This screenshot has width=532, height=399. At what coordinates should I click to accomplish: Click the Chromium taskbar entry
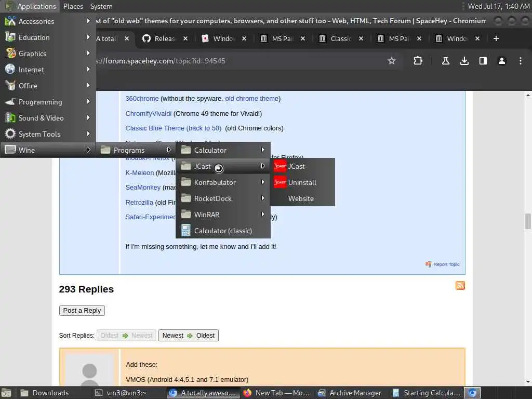pyautogui.click(x=203, y=393)
